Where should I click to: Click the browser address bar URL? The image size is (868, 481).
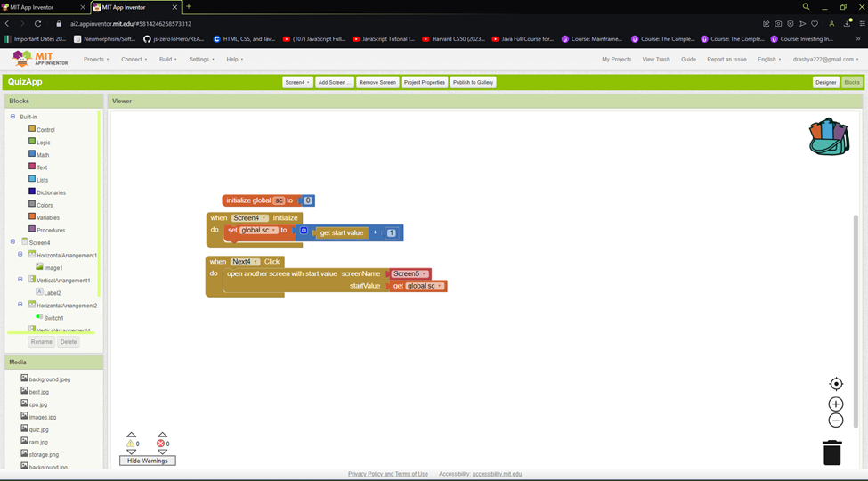pos(131,24)
